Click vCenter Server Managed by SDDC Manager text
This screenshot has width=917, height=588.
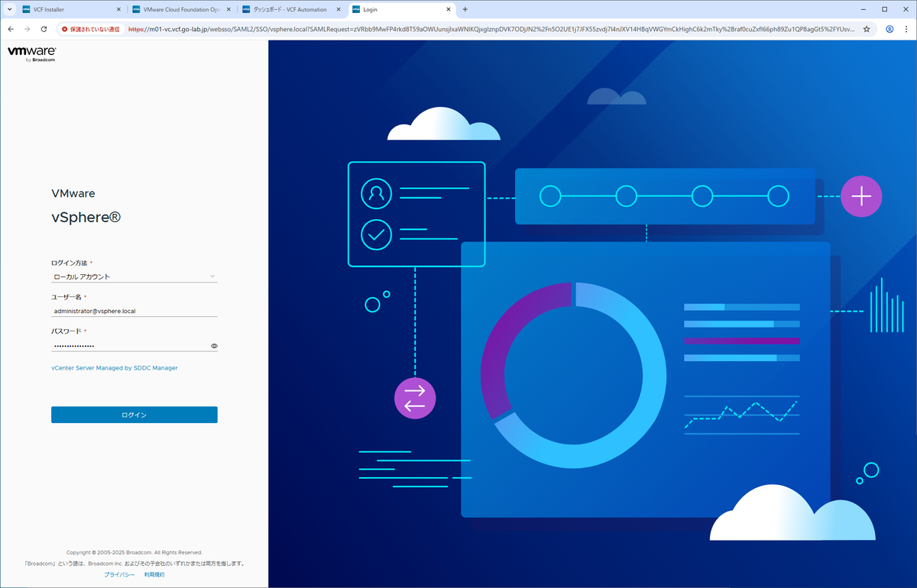(115, 368)
